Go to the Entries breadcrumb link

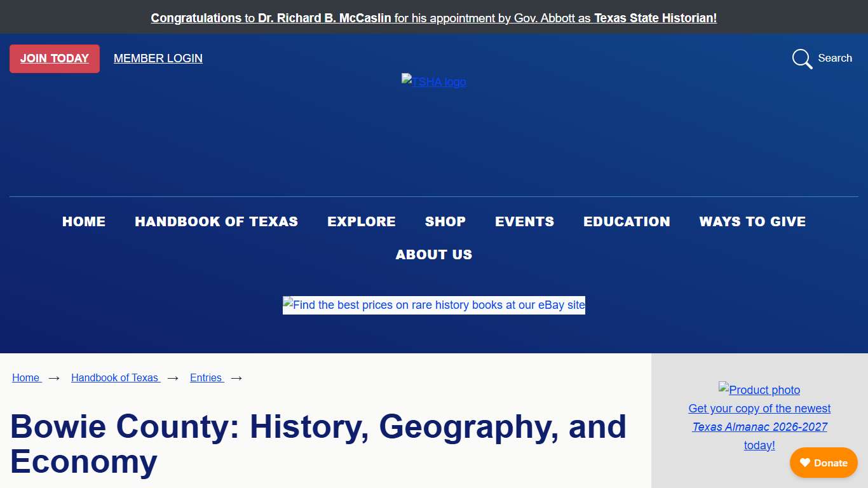(x=206, y=377)
